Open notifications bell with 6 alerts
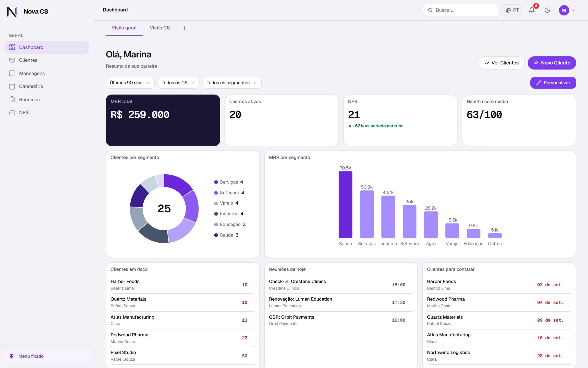588x368 pixels. pos(532,10)
